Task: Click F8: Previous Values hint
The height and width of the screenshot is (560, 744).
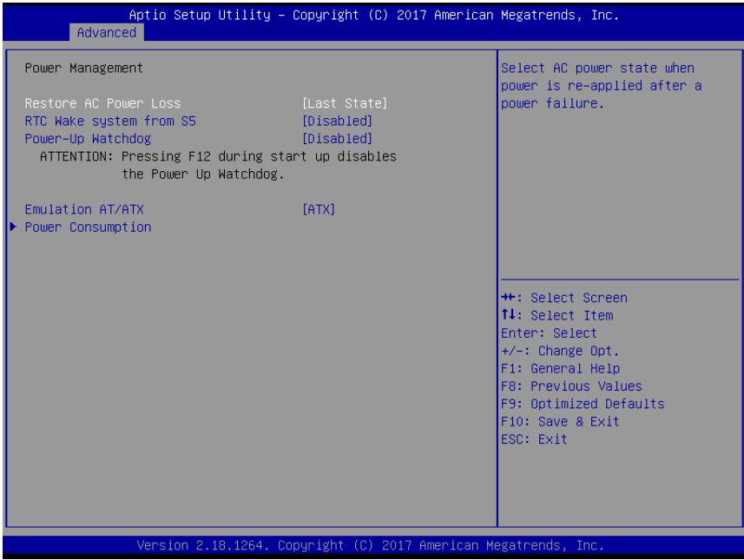Action: pyautogui.click(x=571, y=386)
